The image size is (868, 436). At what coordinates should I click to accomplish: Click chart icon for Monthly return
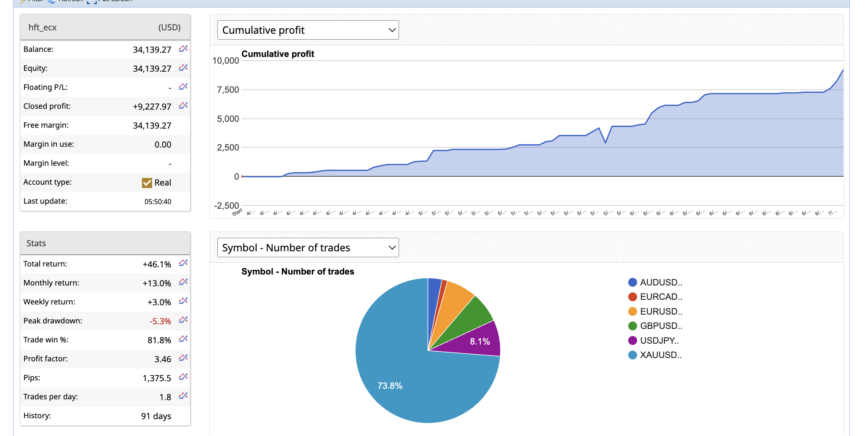click(x=183, y=283)
